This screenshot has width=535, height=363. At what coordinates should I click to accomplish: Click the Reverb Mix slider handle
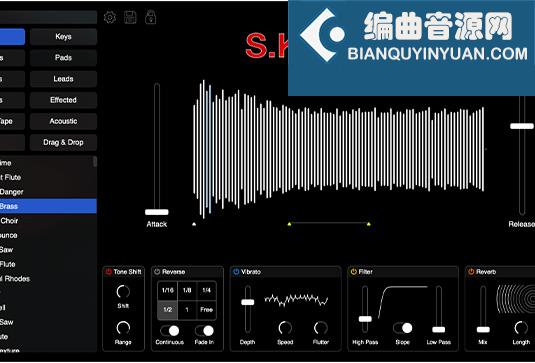click(x=483, y=330)
